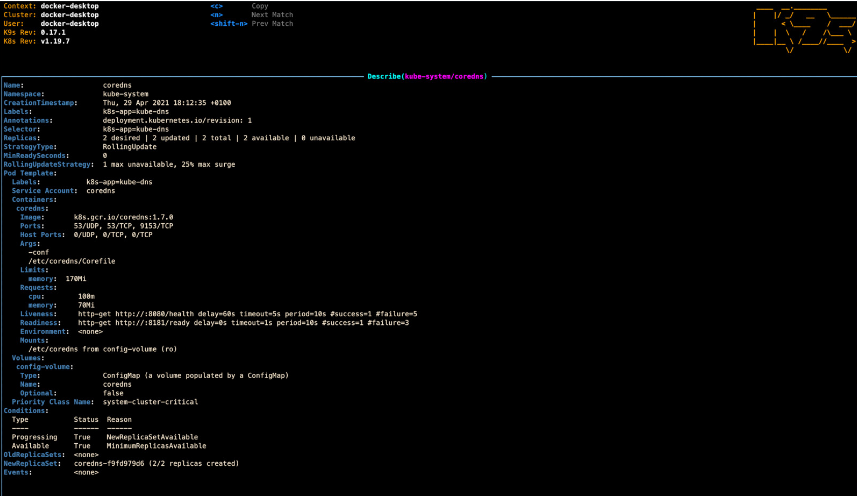Viewport: 857px width, 496px height.
Task: Click the Optional value false
Action: (x=113, y=393)
